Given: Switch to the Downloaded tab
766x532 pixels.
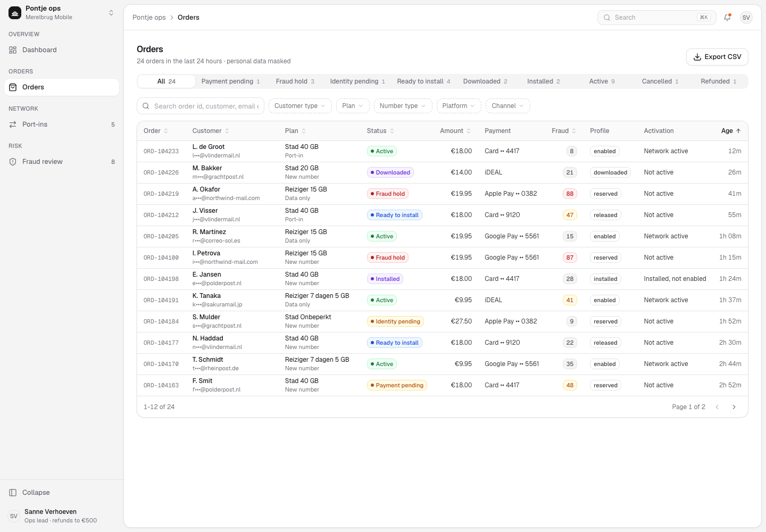Looking at the screenshot, I should (485, 81).
